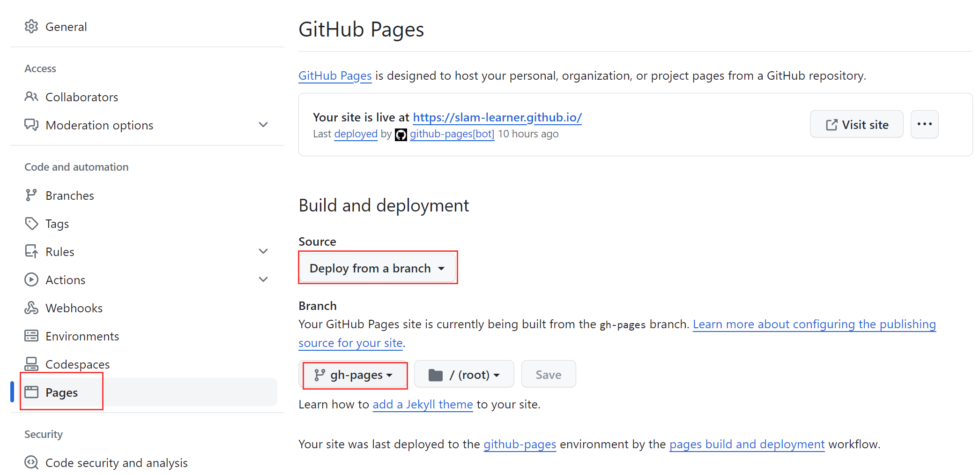The height and width of the screenshot is (475, 980).
Task: Click the Rules icon in sidebar
Action: point(31,251)
